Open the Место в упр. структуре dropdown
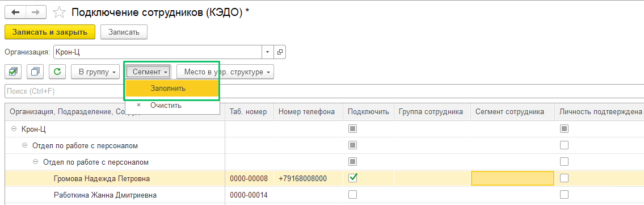Image resolution: width=644 pixels, height=205 pixels. coord(225,72)
